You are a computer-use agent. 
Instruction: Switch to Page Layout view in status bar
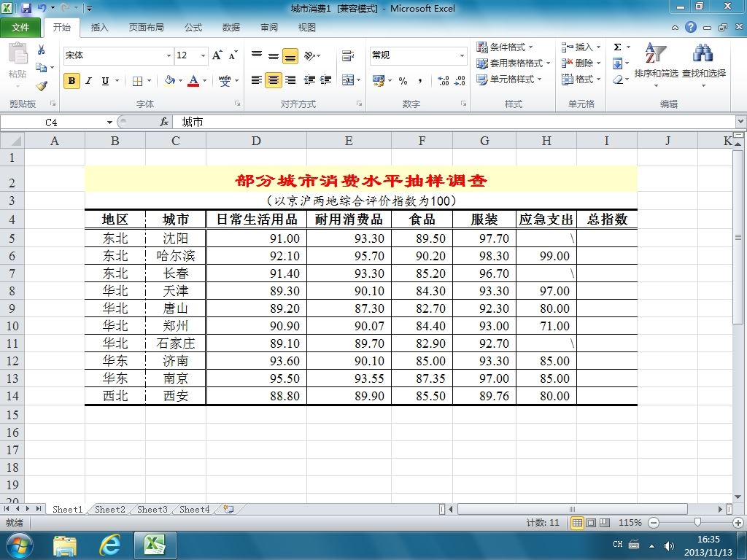click(591, 523)
